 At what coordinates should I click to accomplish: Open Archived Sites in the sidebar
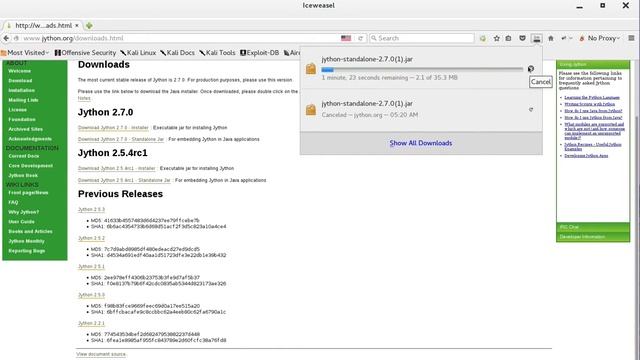25,129
